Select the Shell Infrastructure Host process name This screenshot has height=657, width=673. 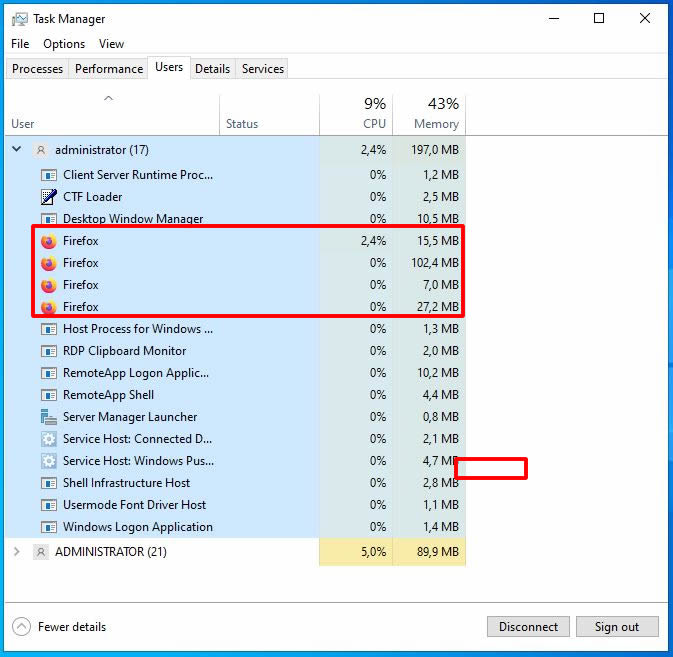126,483
